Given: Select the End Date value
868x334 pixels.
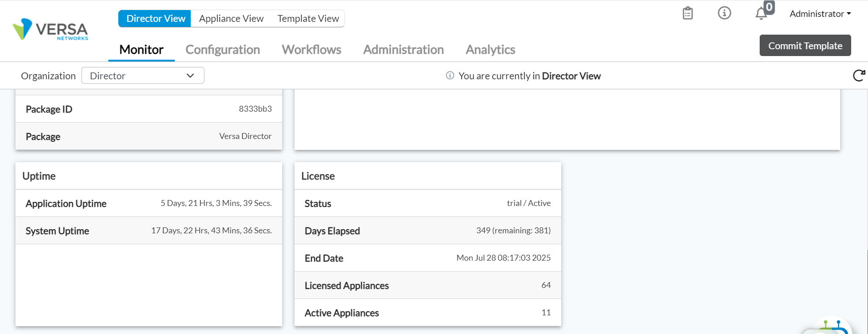Looking at the screenshot, I should pos(503,258).
